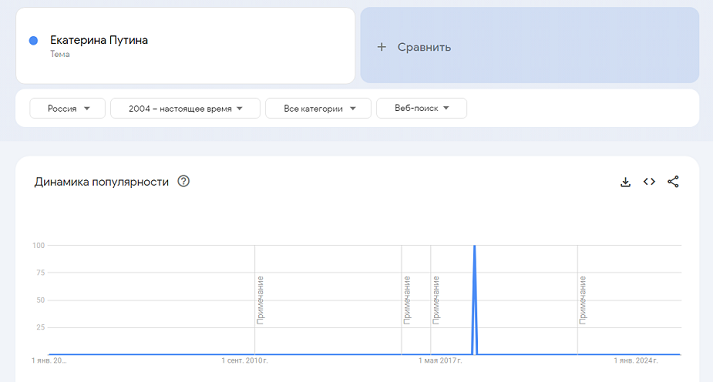Image resolution: width=713 pixels, height=382 pixels.
Task: Click the blue dot next to Екатерина Путина
Action: tap(33, 40)
